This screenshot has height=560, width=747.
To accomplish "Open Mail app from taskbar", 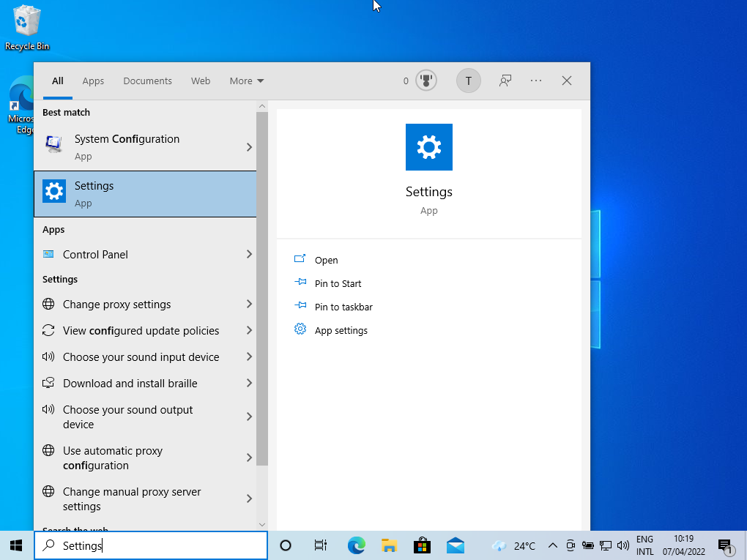I will [x=456, y=545].
